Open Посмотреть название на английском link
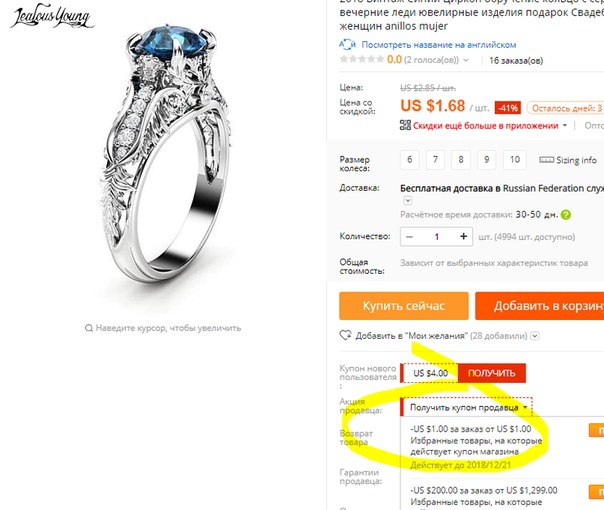 (439, 45)
